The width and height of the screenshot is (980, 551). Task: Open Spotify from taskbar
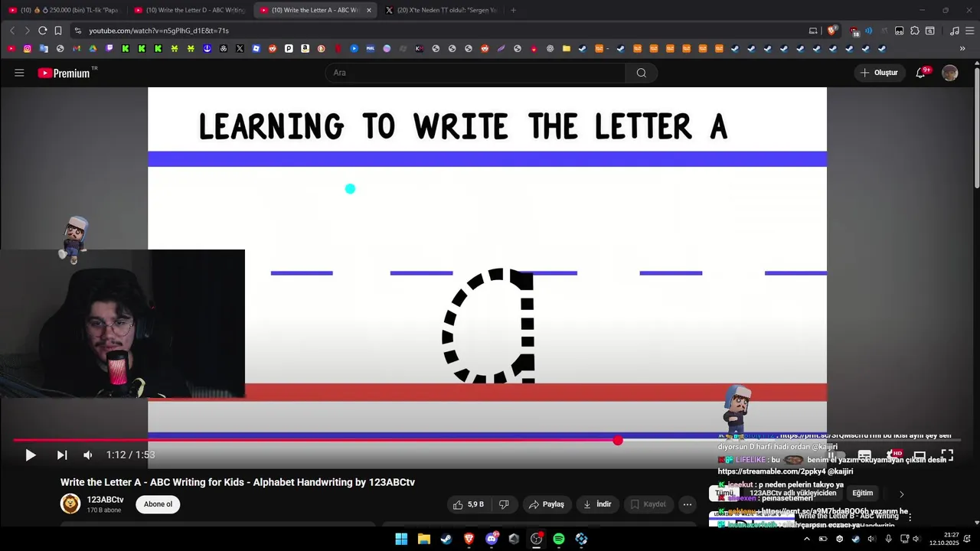pos(559,539)
